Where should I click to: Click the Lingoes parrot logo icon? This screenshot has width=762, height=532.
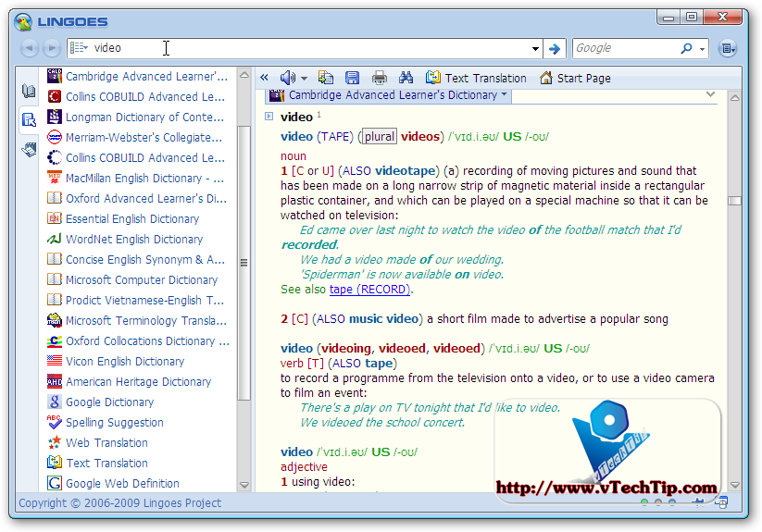[x=23, y=22]
